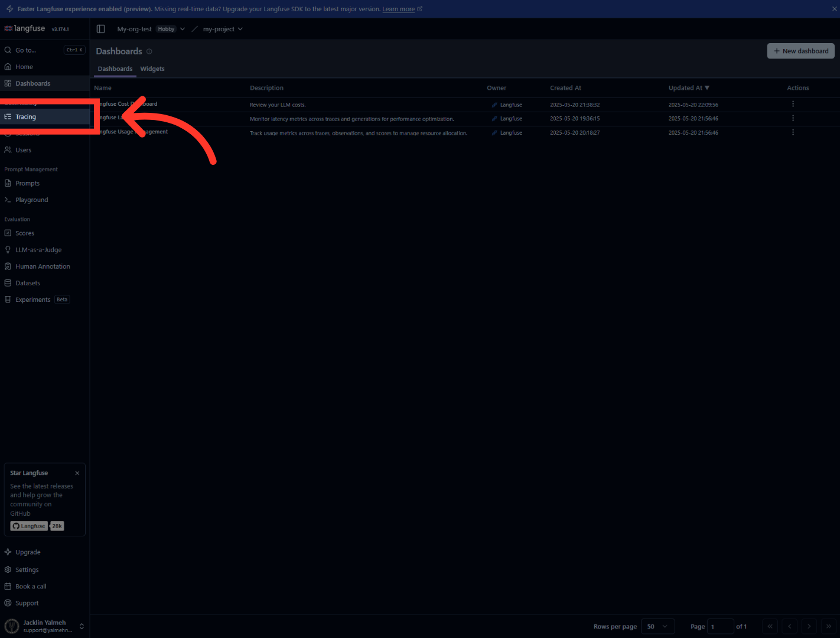Switch to the Widgets tab
The width and height of the screenshot is (840, 638).
pyautogui.click(x=152, y=69)
